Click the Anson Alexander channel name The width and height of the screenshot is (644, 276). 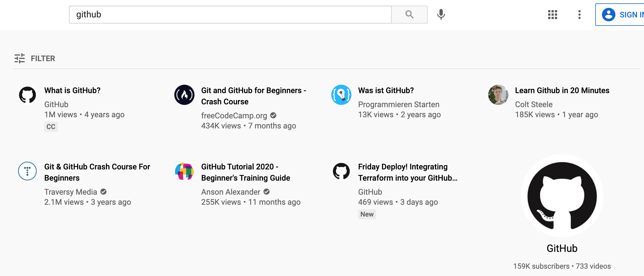click(x=231, y=192)
